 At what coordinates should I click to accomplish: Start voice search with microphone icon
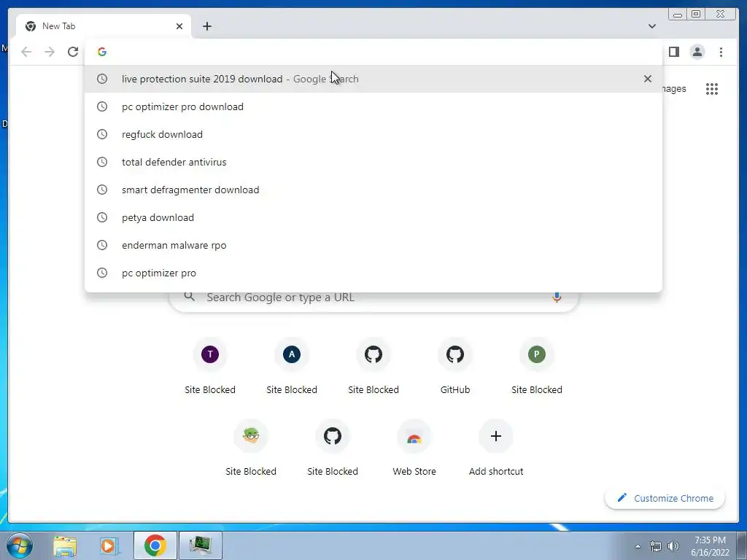[556, 297]
